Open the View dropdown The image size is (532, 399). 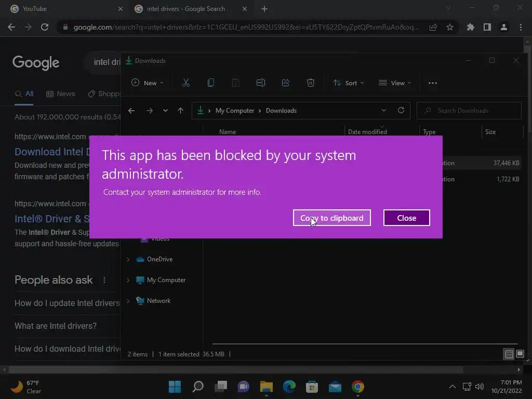coord(395,83)
